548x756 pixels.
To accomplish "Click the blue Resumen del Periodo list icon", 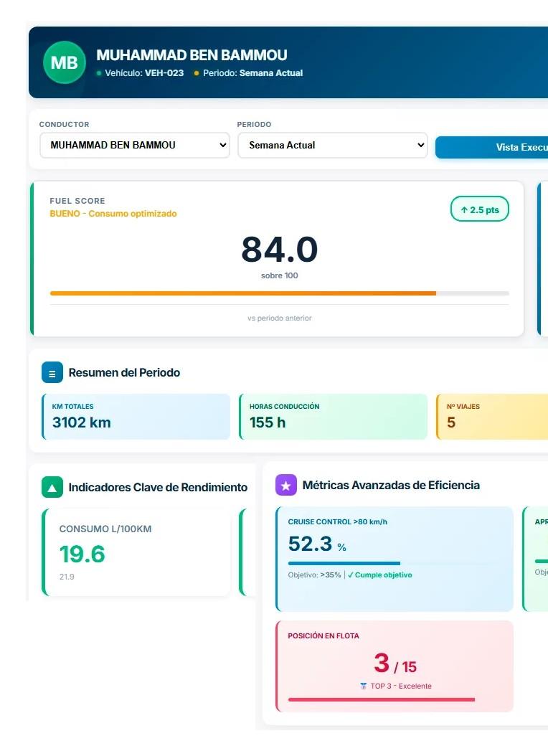I will point(52,372).
